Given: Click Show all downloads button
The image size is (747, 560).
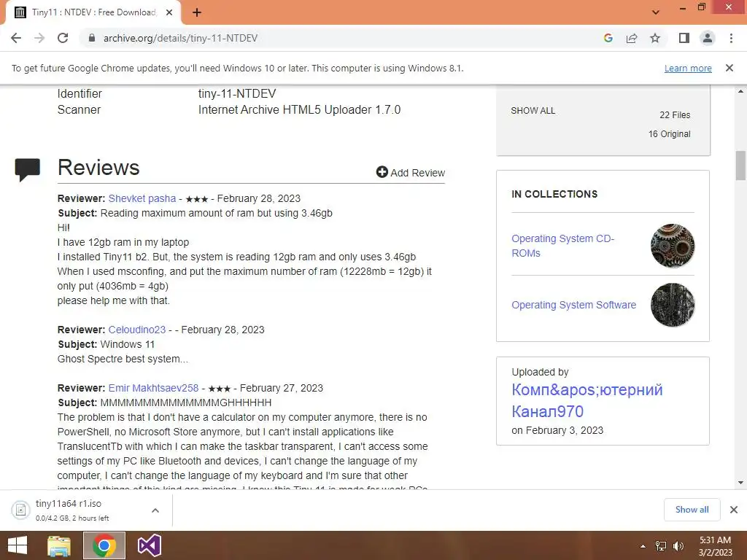Looking at the screenshot, I should click(692, 510).
